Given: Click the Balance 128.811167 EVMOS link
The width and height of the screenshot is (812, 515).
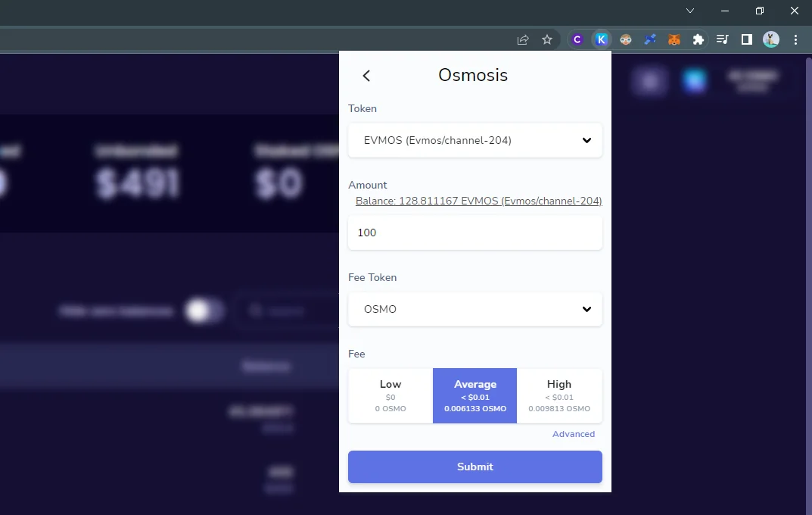Looking at the screenshot, I should point(478,201).
